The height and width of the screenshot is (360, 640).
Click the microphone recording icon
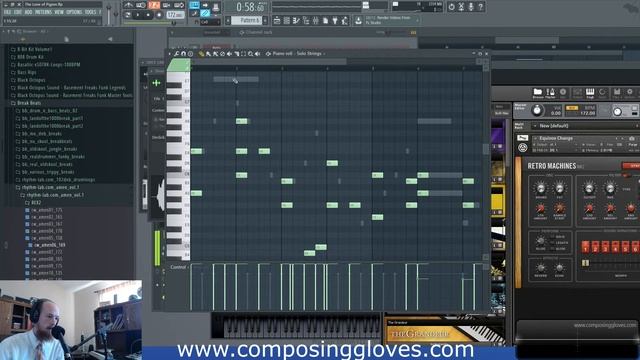pos(471,7)
